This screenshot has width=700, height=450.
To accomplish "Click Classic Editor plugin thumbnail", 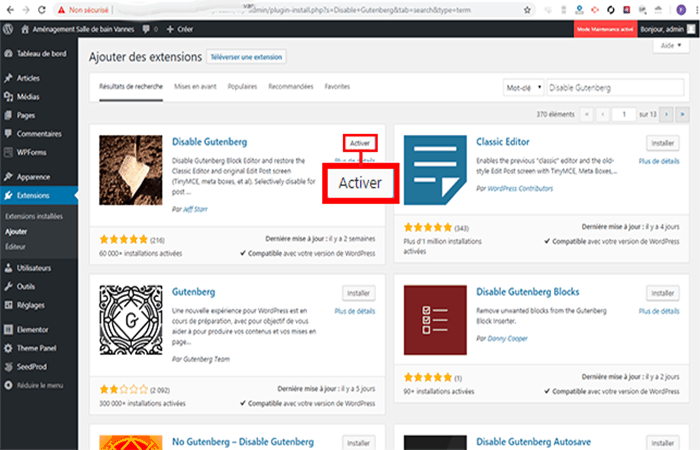I will tap(435, 170).
